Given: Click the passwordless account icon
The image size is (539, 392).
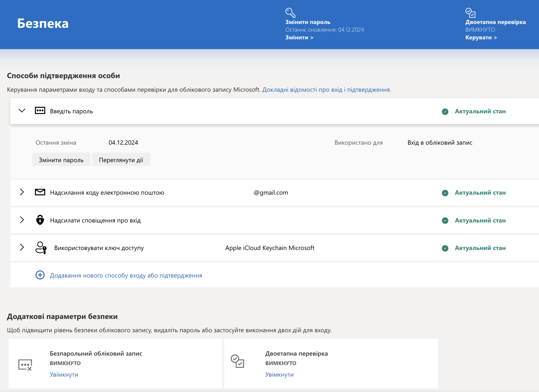Looking at the screenshot, I should [x=25, y=365].
